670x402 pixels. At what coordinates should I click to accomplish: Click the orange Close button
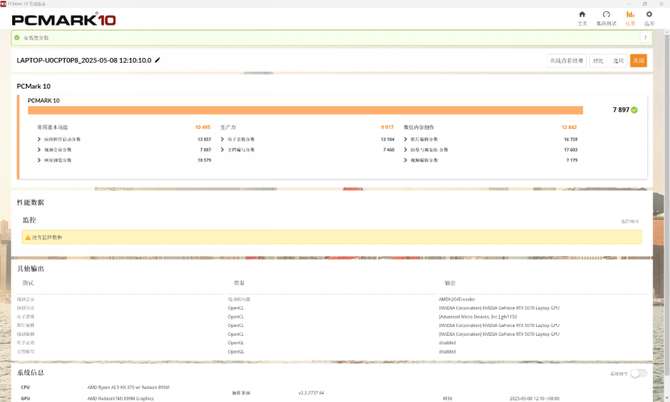tap(638, 61)
